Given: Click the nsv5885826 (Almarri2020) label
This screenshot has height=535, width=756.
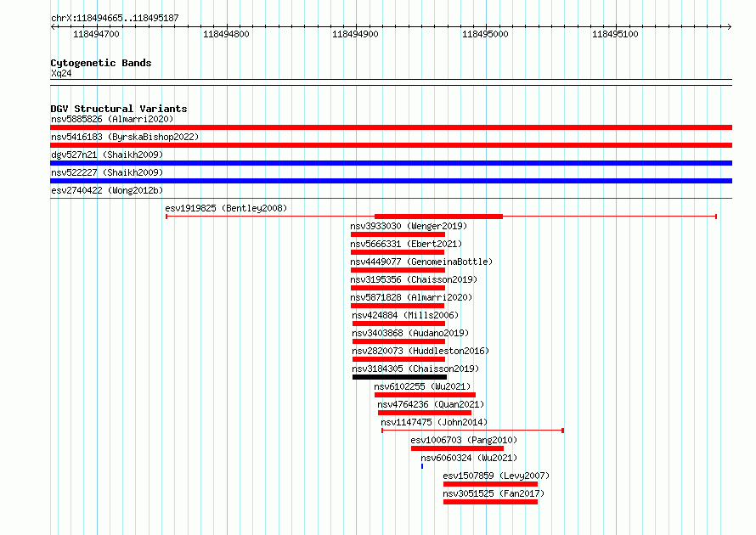Looking at the screenshot, I should click(x=112, y=119).
